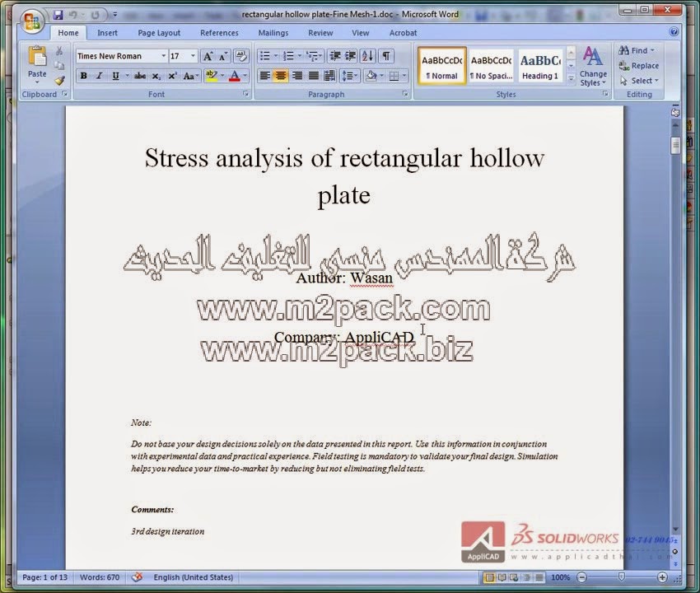
Task: Click the Paste clipboard icon
Action: click(37, 56)
